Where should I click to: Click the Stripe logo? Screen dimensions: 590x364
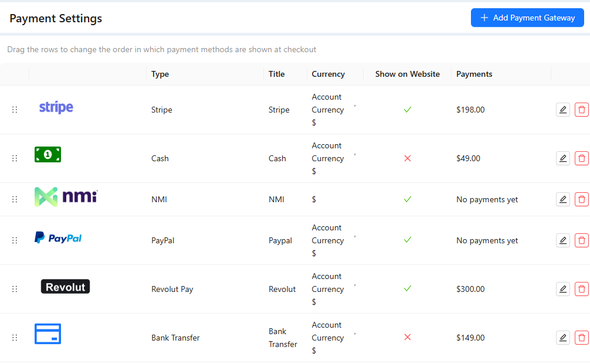pyautogui.click(x=56, y=107)
